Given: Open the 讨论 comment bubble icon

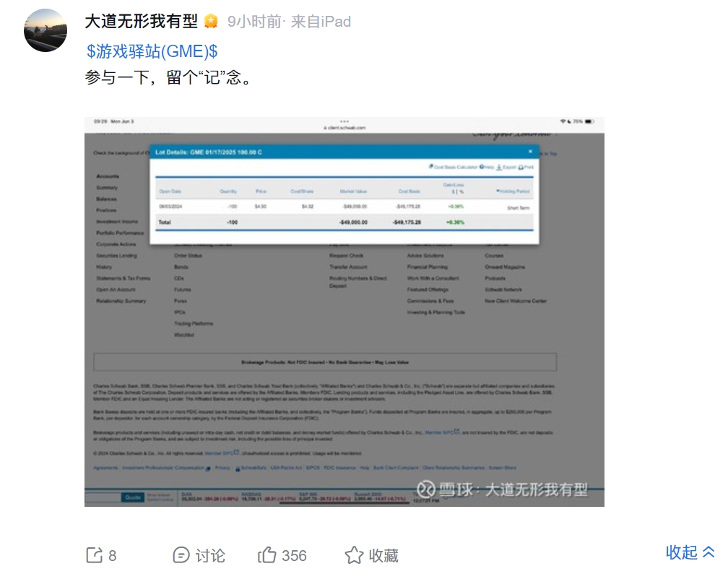Looking at the screenshot, I should coord(181,555).
